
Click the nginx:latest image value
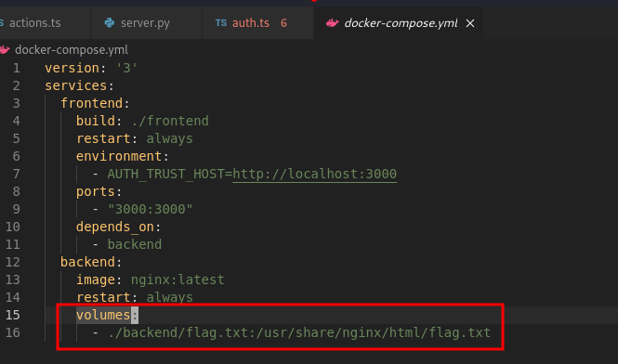pos(178,279)
